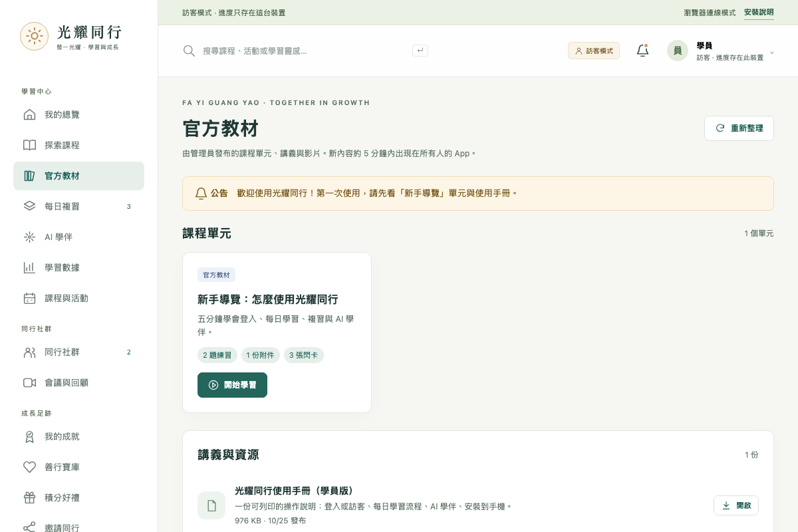Navigate to 課程與活動
This screenshot has height=532, width=798.
tap(78, 298)
